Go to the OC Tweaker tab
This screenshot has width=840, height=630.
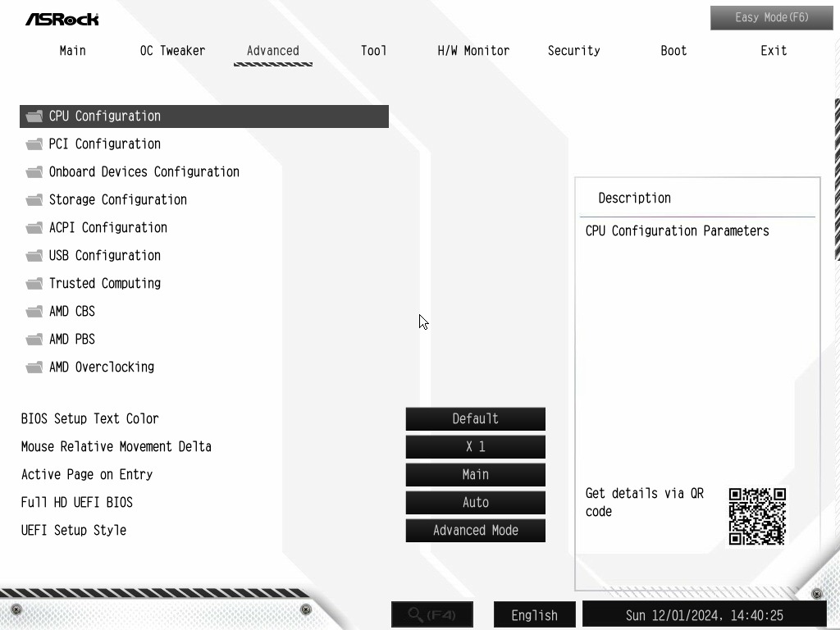click(x=172, y=51)
